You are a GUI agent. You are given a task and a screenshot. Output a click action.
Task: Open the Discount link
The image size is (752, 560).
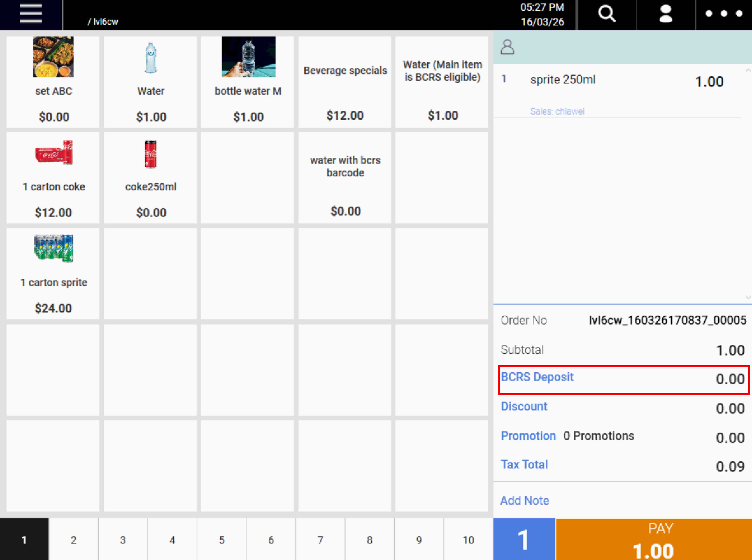coord(524,406)
